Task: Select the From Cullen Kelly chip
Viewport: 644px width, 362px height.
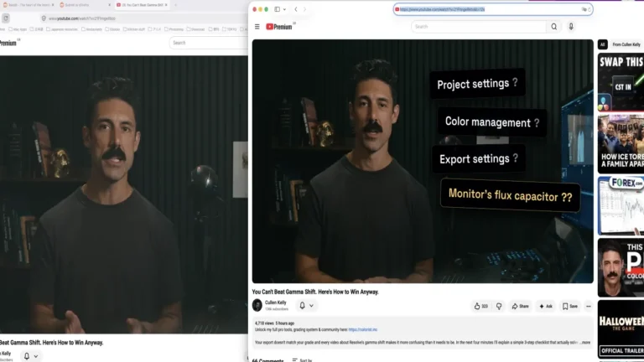Action: click(x=626, y=44)
